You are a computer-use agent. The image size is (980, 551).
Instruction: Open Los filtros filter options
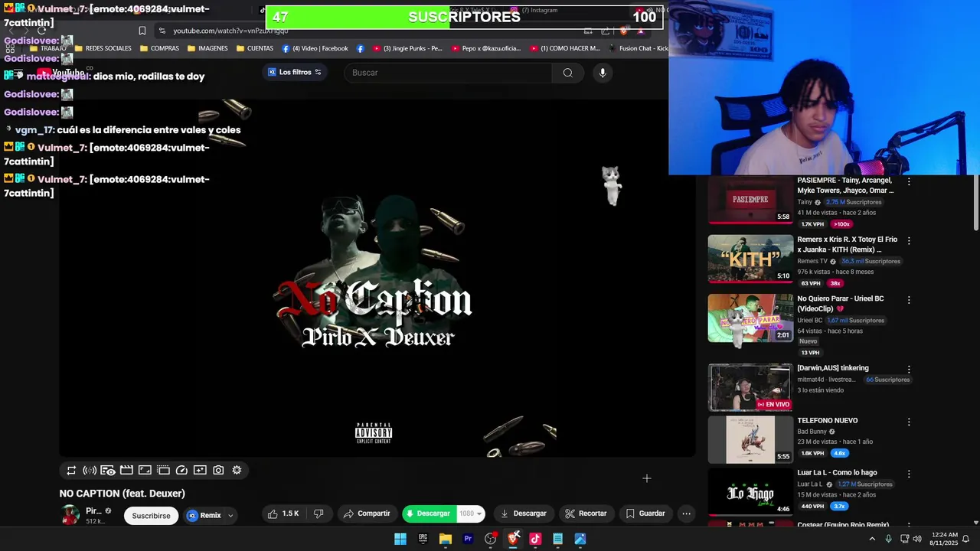(x=295, y=72)
